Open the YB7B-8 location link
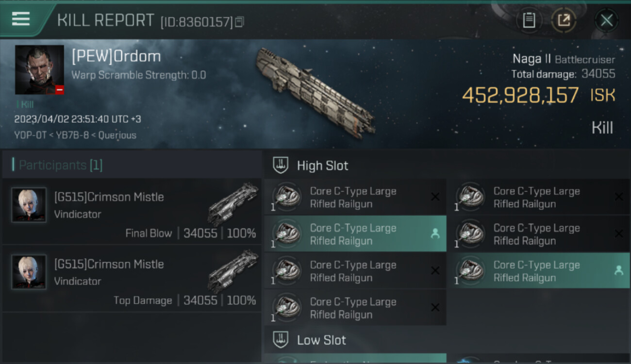This screenshot has height=364, width=631. 71,135
